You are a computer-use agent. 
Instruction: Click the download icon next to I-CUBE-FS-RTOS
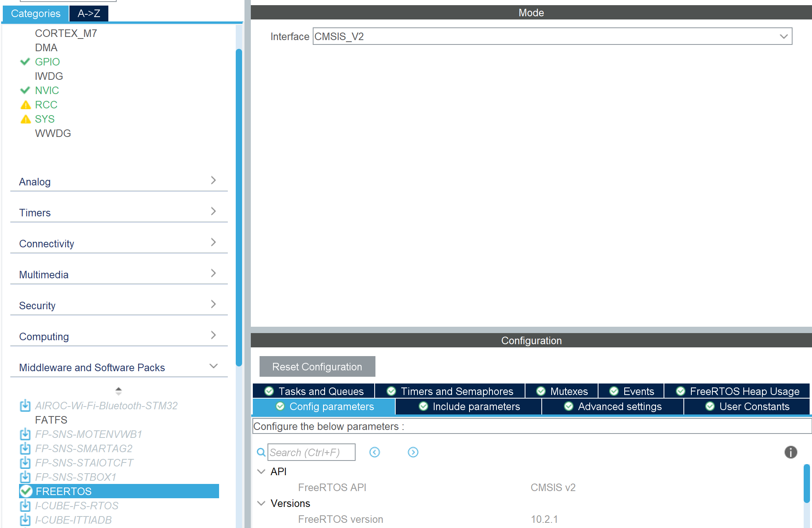(25, 505)
